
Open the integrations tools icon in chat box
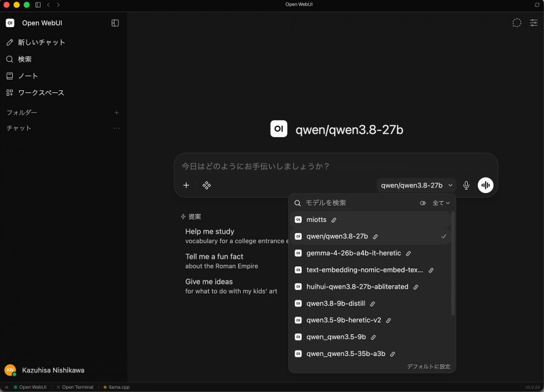click(207, 185)
